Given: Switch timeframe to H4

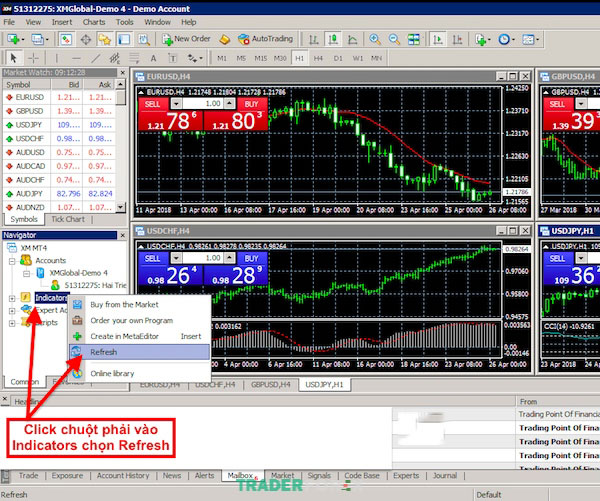Looking at the screenshot, I should (318, 58).
